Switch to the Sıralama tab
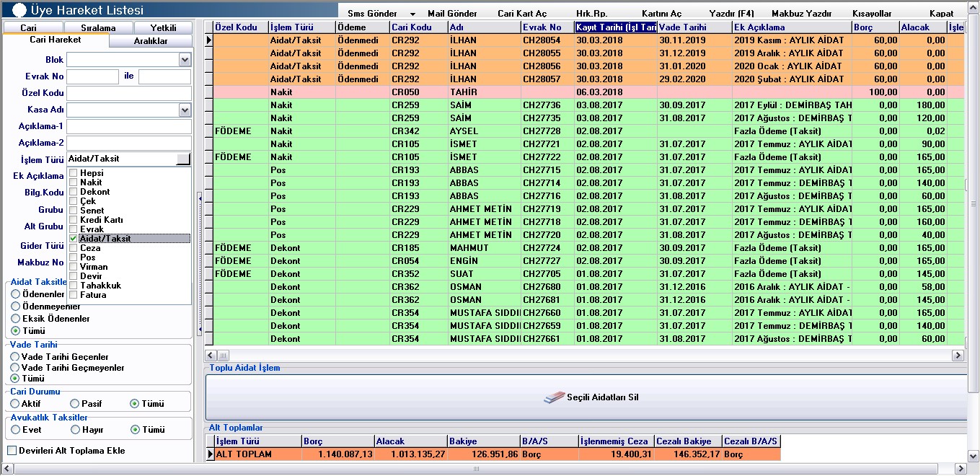 (98, 27)
